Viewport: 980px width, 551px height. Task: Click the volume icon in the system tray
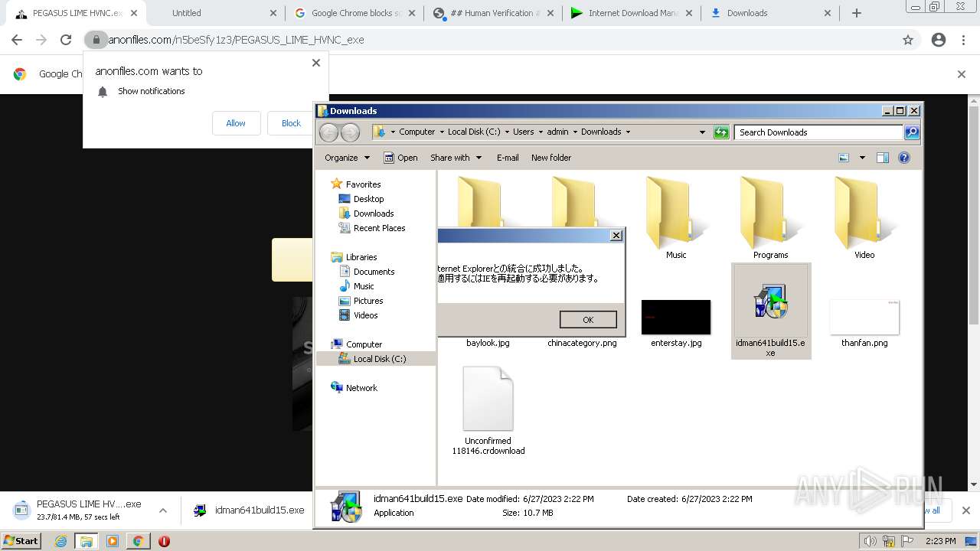[x=871, y=541]
